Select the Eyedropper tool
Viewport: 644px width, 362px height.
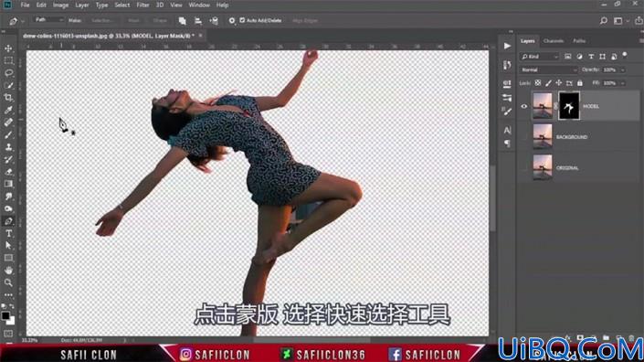click(x=8, y=110)
